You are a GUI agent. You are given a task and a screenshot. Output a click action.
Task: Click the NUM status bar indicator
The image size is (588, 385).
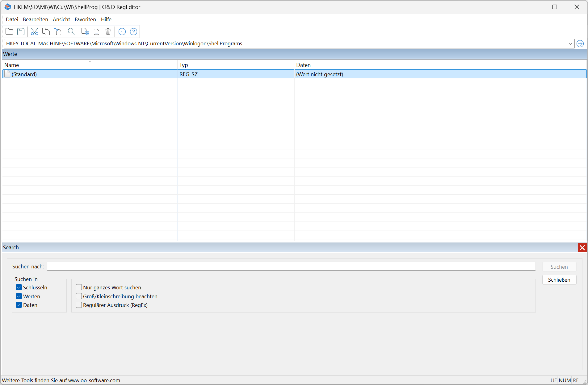click(x=565, y=380)
